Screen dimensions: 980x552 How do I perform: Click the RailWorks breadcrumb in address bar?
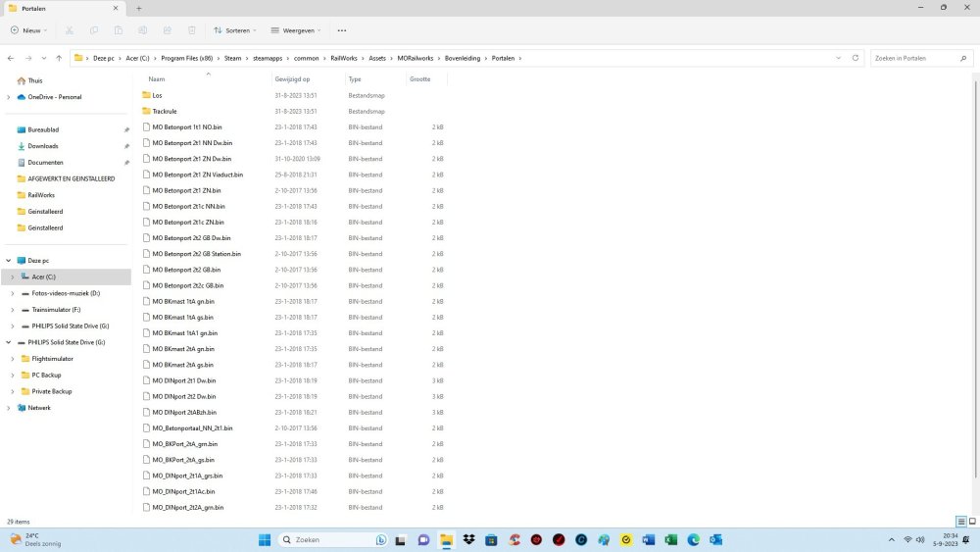tap(343, 58)
